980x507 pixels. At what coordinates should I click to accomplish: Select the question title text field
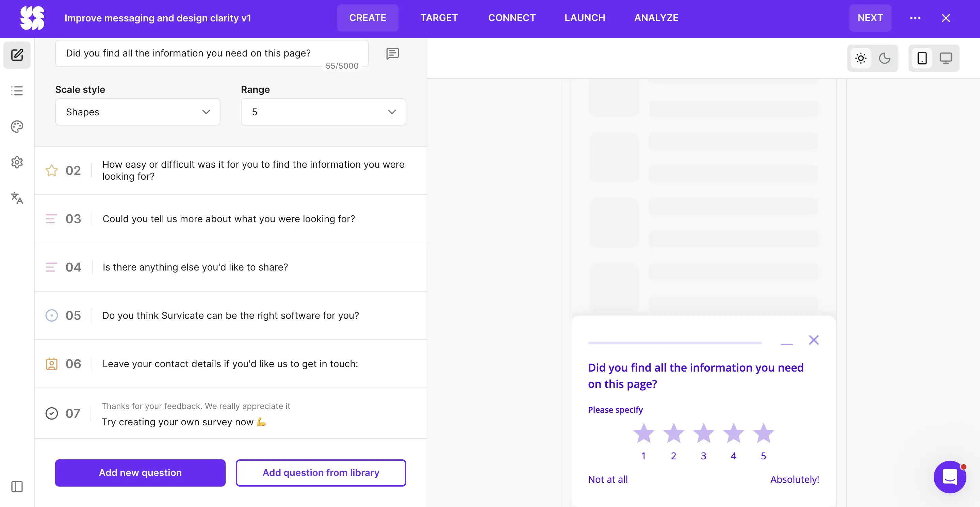point(212,53)
